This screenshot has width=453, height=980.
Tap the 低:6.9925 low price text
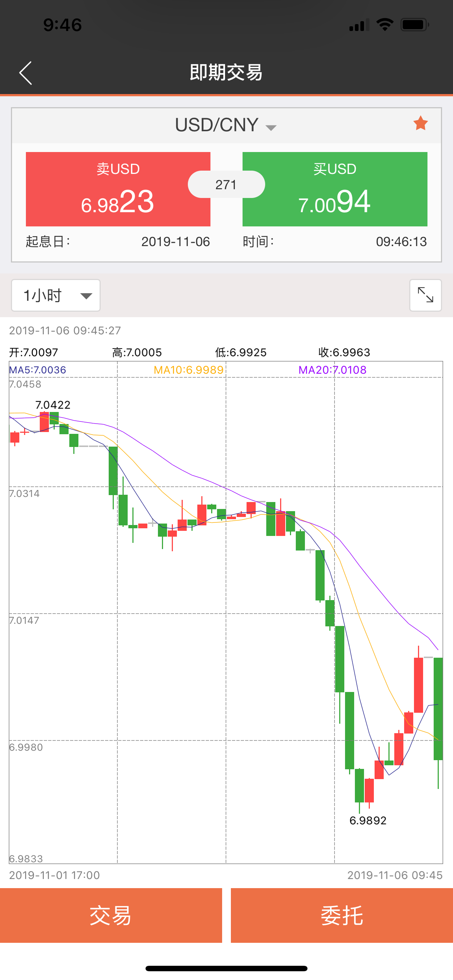[x=241, y=352]
